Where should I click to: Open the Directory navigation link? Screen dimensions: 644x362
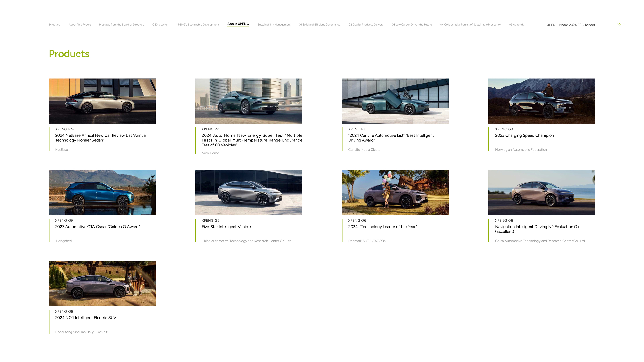[x=55, y=24]
